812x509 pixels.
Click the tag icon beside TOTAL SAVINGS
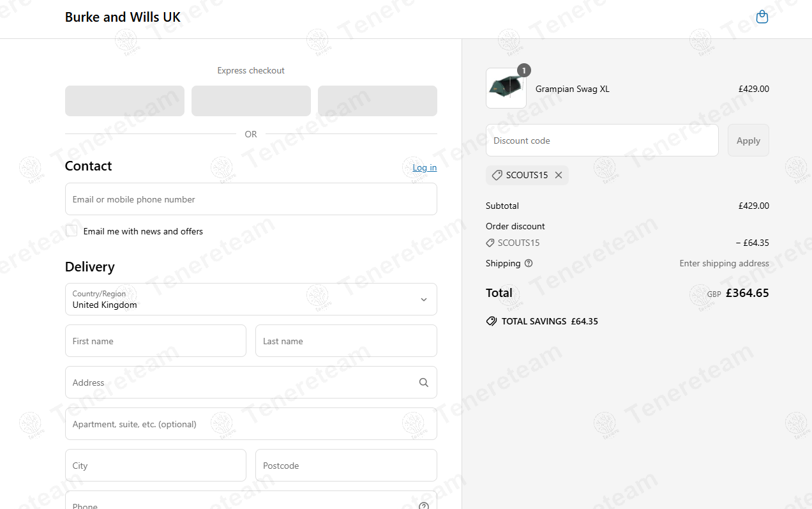[x=492, y=321]
